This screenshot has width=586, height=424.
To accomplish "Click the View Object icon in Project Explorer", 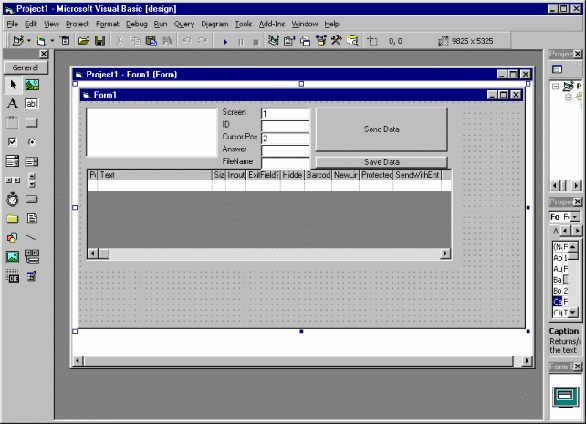I will pyautogui.click(x=557, y=69).
